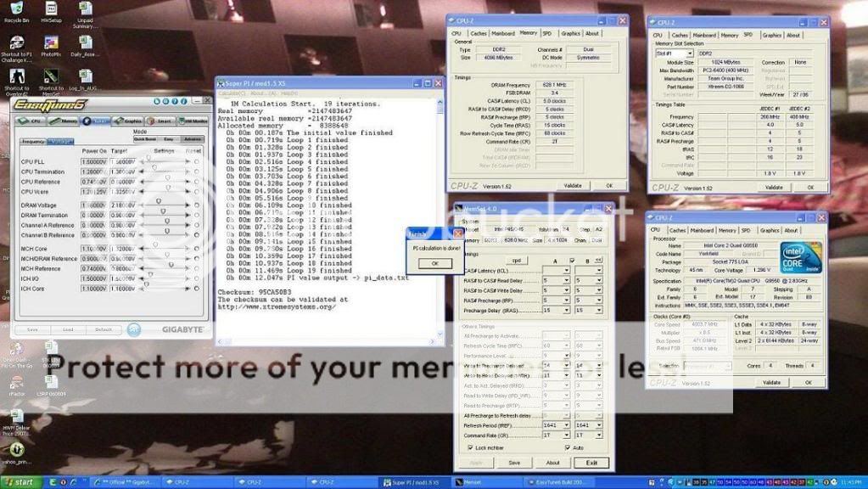Select the Frequency sub-tab in EasyTune6

(x=33, y=142)
